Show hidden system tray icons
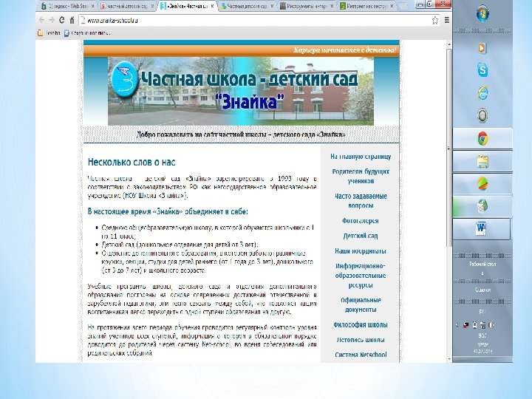 coord(457,325)
